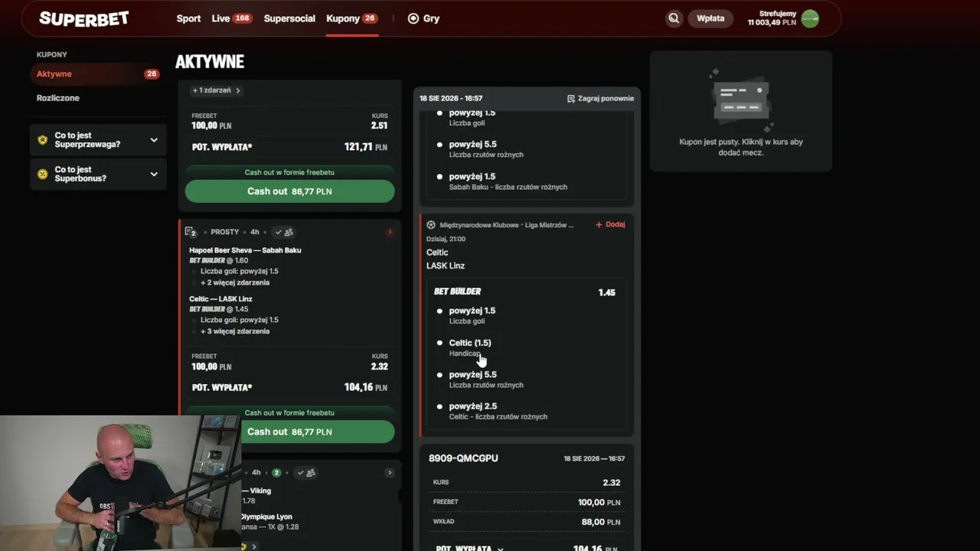Screen dimensions: 980x551
Task: Click the green 2 badge on the Viking coupon
Action: [x=276, y=473]
